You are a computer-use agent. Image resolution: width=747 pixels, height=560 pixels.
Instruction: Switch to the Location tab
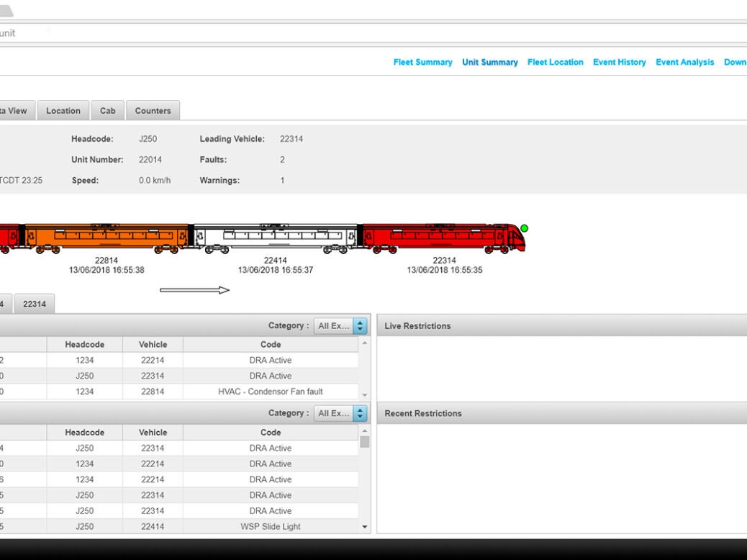63,110
